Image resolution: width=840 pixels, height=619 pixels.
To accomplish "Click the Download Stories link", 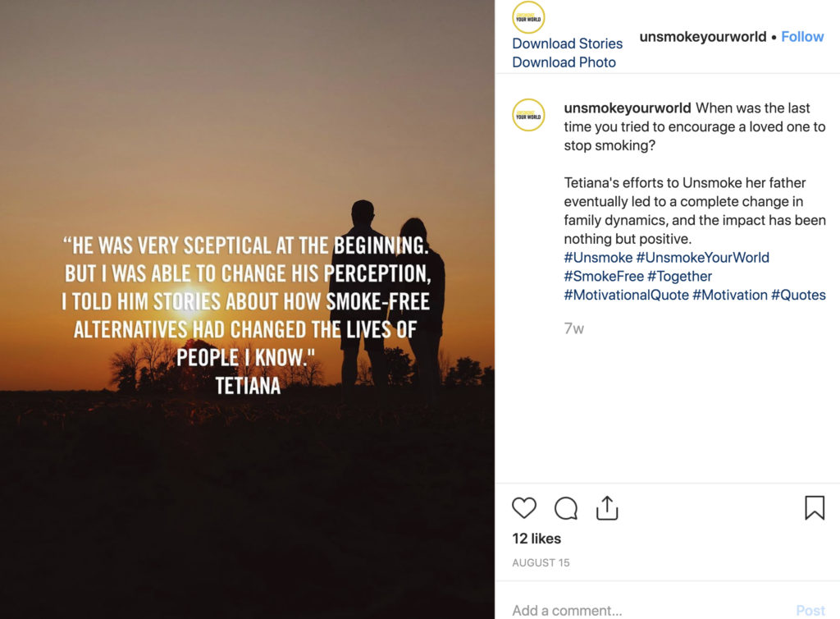I will click(568, 44).
